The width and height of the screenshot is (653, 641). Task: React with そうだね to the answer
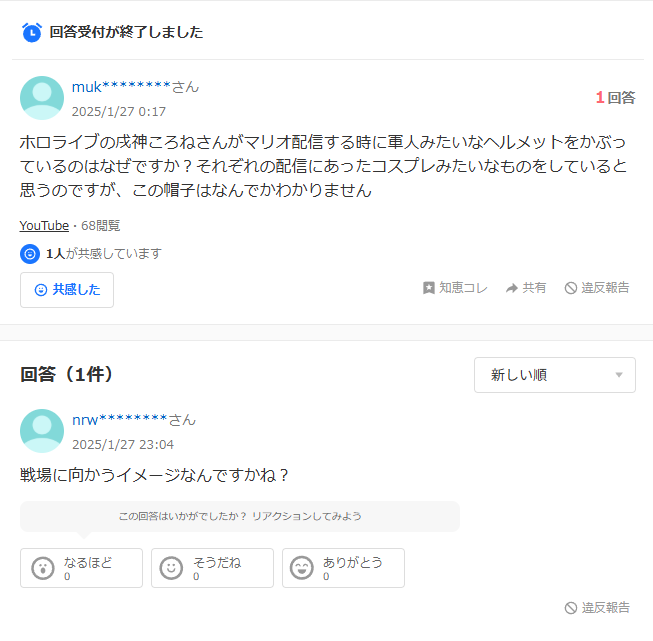(x=212, y=568)
